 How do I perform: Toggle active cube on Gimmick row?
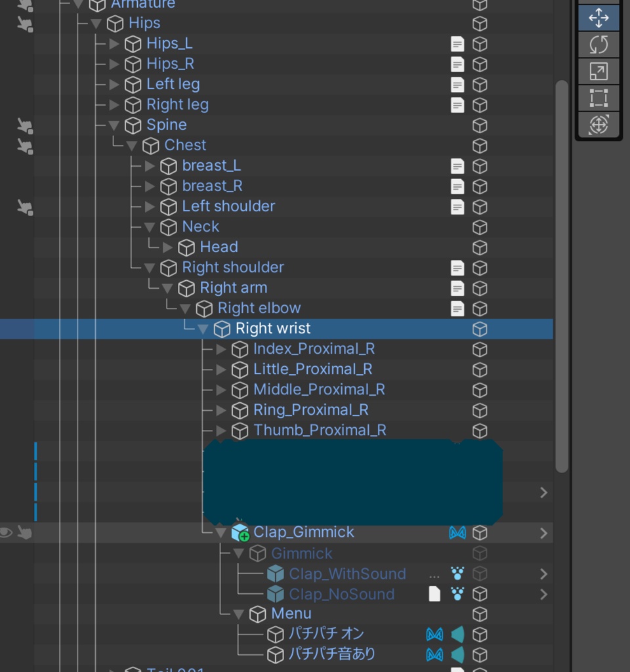coord(480,553)
